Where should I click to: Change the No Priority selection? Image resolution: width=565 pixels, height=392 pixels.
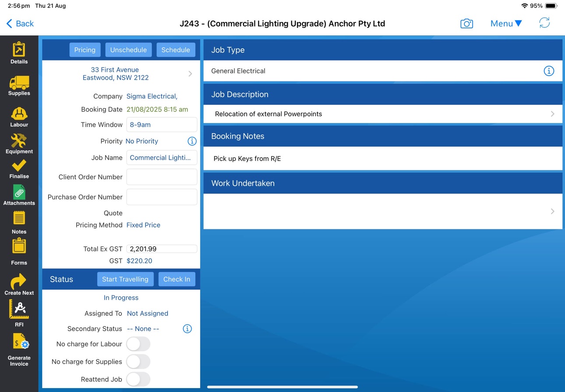click(x=142, y=141)
